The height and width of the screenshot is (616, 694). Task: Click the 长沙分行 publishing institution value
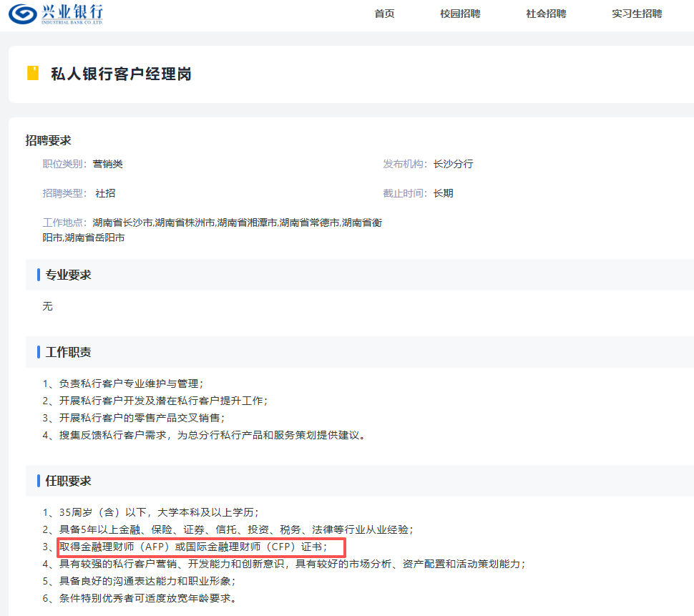(453, 164)
